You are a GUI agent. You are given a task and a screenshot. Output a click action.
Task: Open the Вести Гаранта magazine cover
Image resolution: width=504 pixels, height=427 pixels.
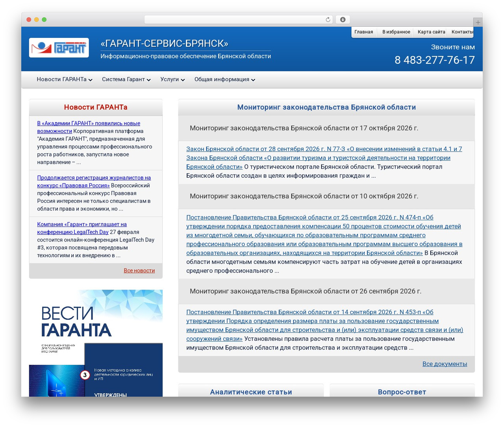(x=96, y=343)
